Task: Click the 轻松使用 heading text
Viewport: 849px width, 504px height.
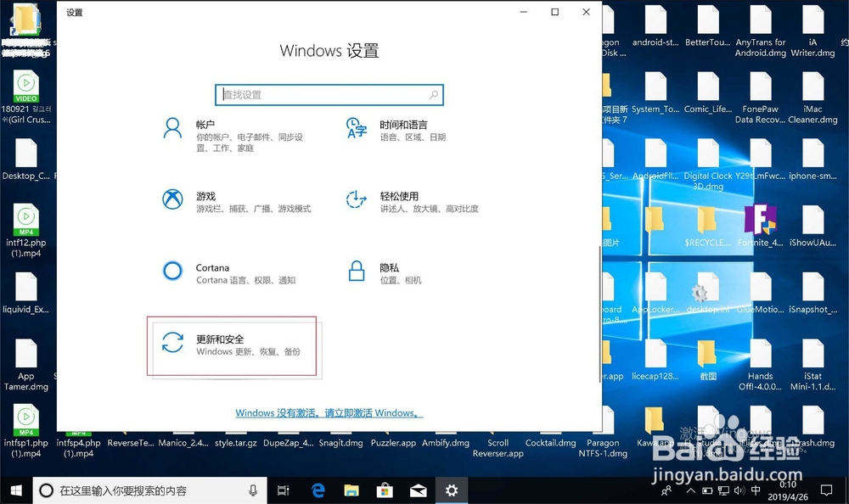Action: click(399, 196)
